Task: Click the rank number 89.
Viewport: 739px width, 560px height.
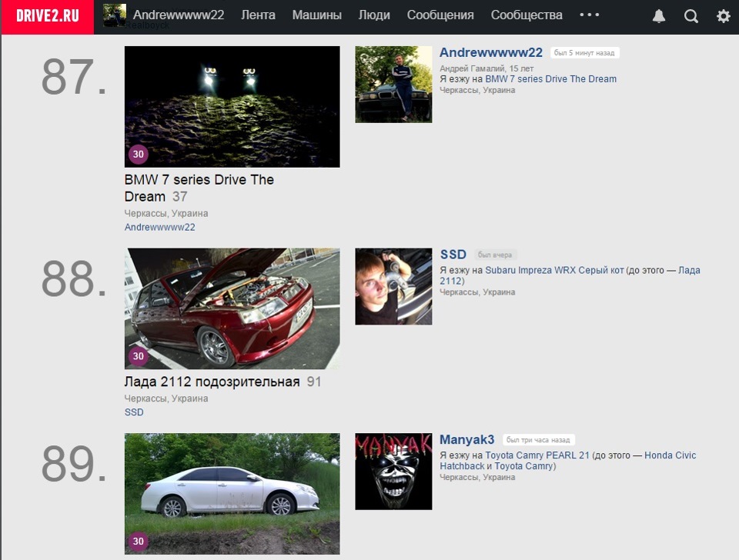Action: 74,464
